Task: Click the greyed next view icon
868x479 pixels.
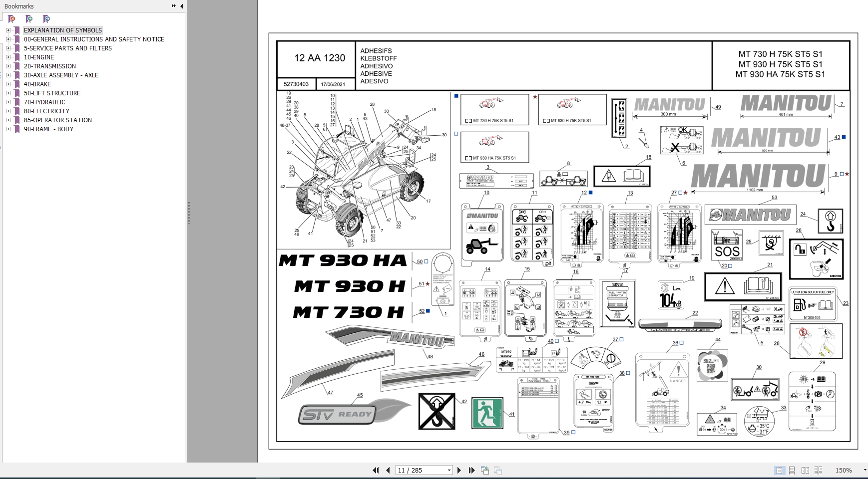Action: 498,470
